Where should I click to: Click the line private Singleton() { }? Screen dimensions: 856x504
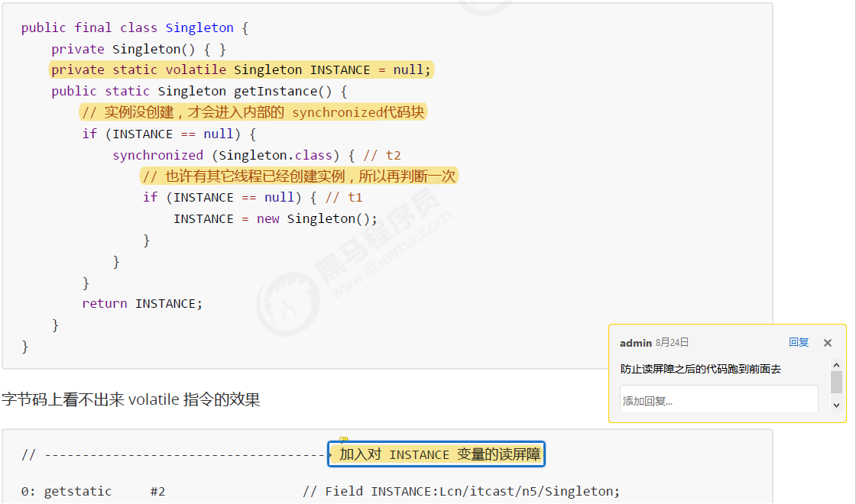[138, 49]
